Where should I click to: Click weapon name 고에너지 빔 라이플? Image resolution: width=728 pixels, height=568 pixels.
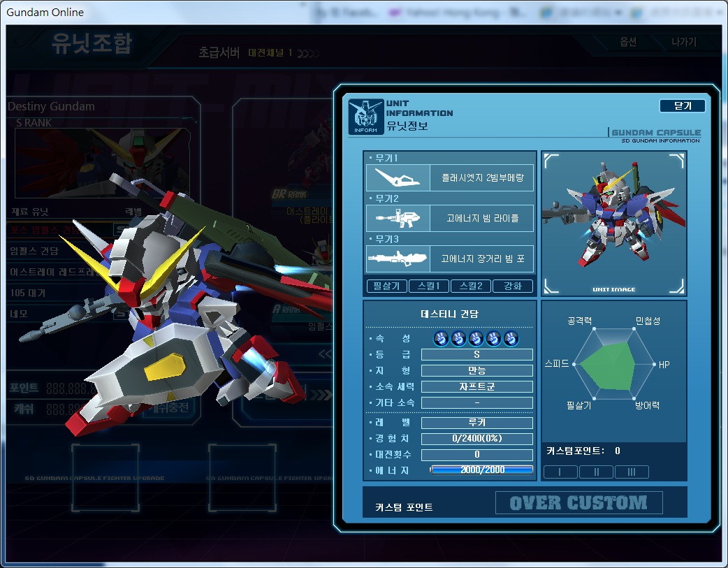coord(482,218)
